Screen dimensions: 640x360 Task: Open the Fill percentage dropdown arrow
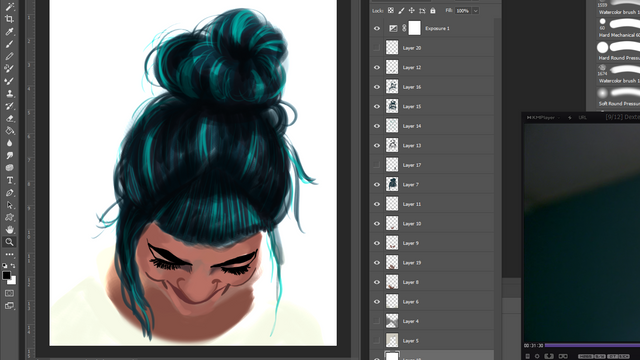tap(476, 11)
